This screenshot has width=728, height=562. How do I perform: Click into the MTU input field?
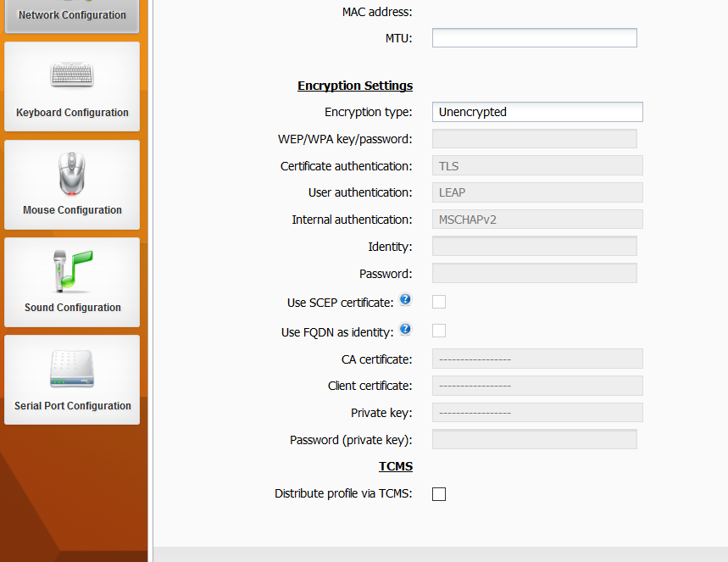tap(535, 37)
